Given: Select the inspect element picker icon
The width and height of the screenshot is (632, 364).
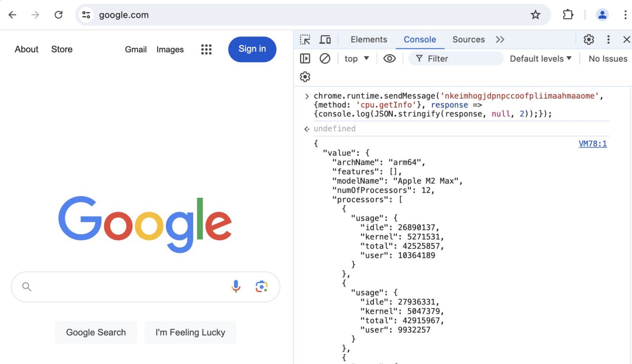Looking at the screenshot, I should pos(305,39).
